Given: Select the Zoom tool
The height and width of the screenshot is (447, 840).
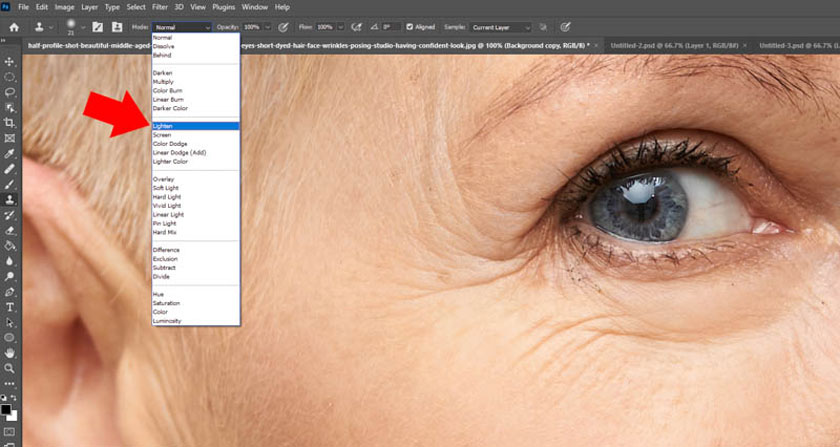Looking at the screenshot, I should pyautogui.click(x=10, y=368).
